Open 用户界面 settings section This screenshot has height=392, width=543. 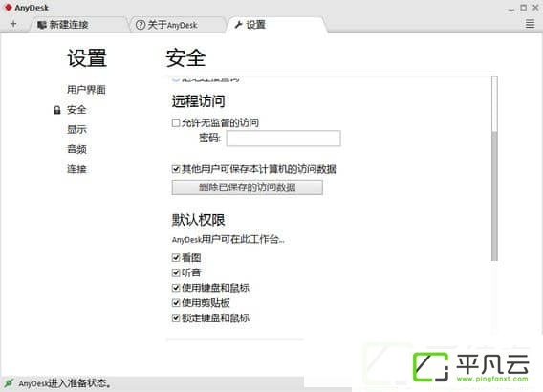point(86,90)
